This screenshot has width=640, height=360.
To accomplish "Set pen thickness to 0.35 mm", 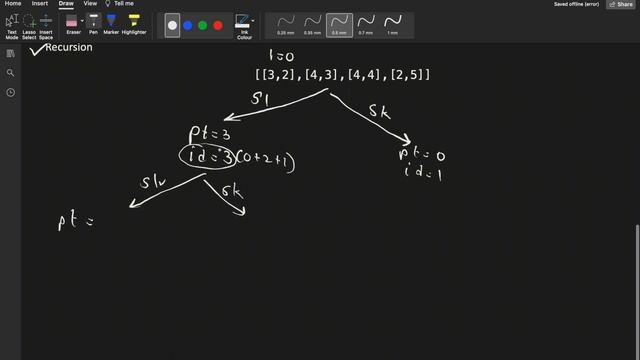I will (312, 25).
